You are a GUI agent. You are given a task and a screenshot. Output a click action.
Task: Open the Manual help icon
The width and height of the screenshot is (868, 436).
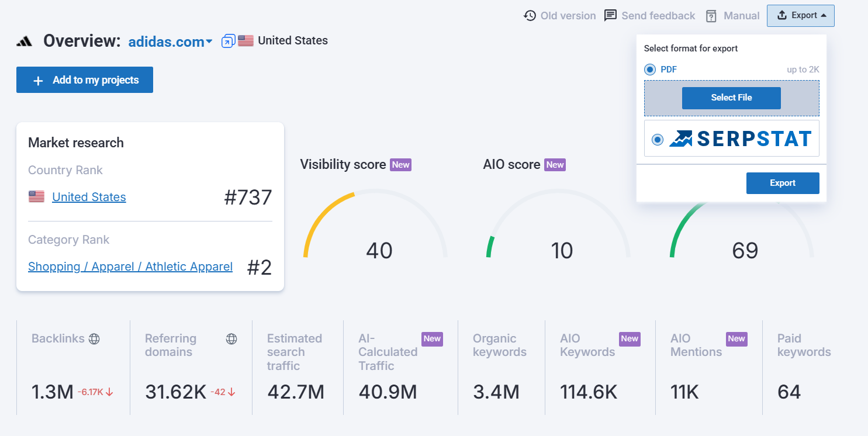coord(711,16)
